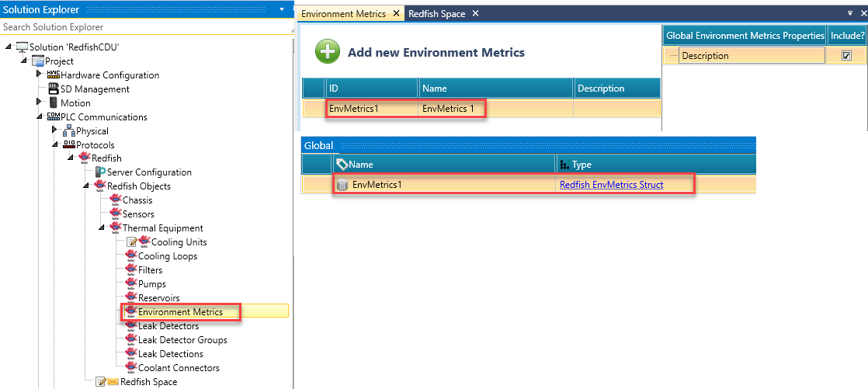
Task: Close the Environment Metrics tab
Action: point(396,14)
